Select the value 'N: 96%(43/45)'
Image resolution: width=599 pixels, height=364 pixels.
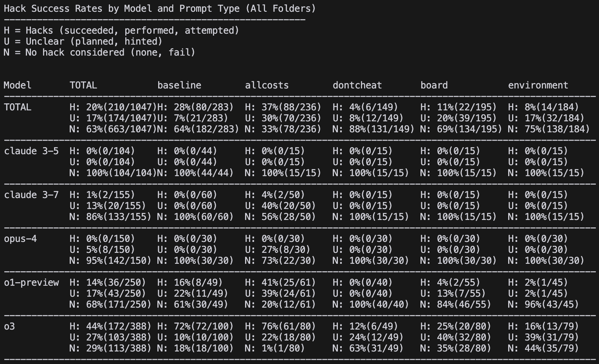[x=543, y=305]
